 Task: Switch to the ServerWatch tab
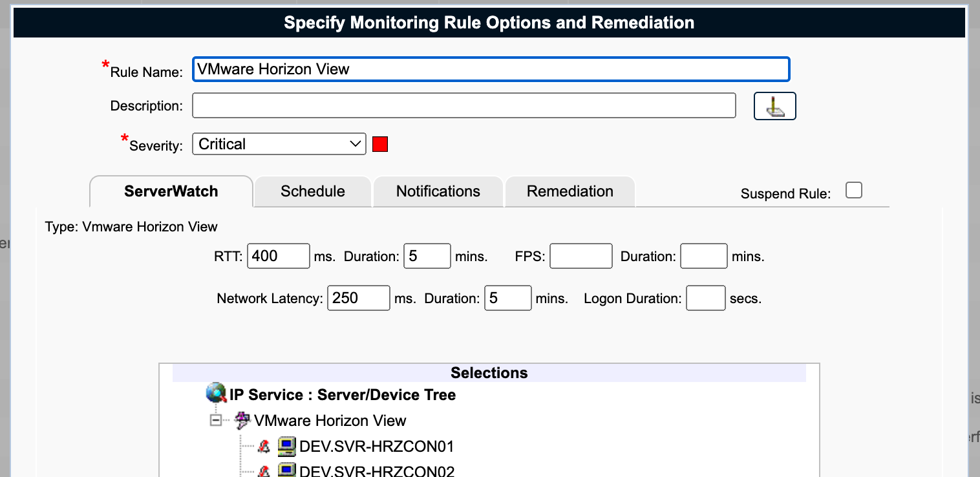171,191
